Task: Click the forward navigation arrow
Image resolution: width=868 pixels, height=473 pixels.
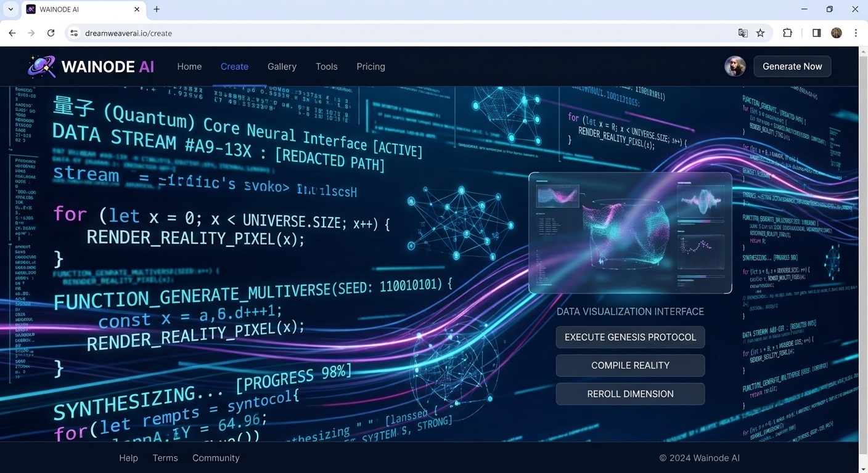Action: [31, 33]
